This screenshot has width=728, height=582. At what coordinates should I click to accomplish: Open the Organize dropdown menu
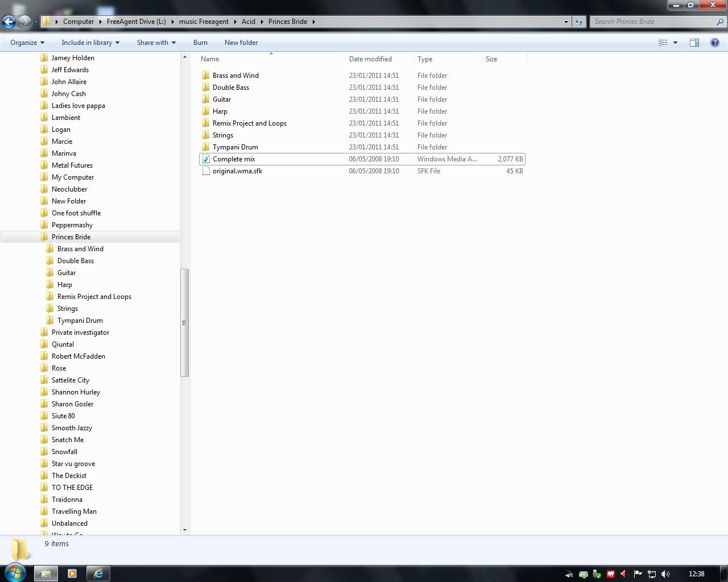[x=27, y=43]
